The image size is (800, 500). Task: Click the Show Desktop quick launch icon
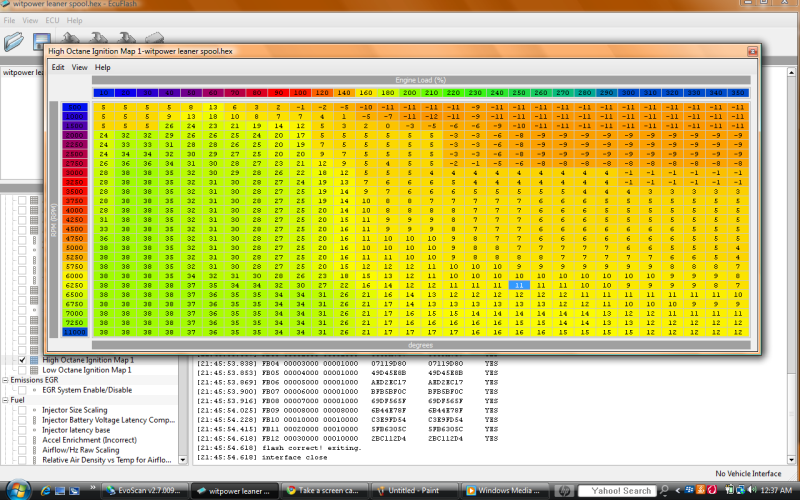point(60,491)
